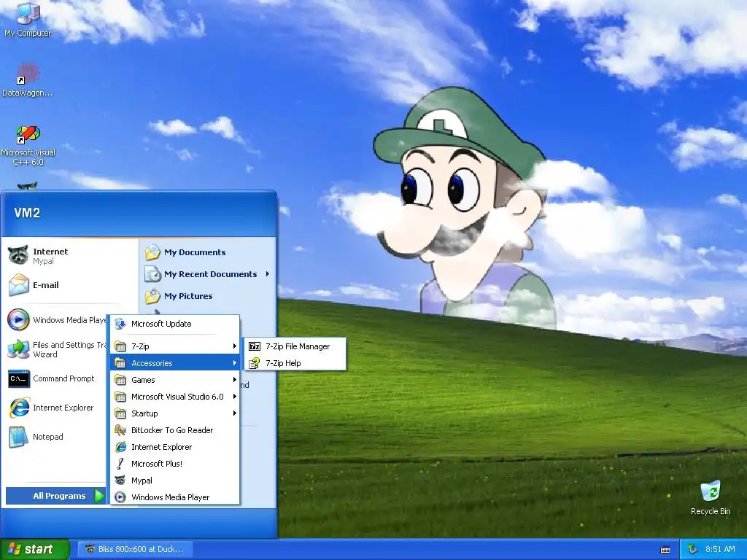The image size is (747, 560).
Task: Click the Microsoft Plus! exclamation icon
Action: pos(120,464)
